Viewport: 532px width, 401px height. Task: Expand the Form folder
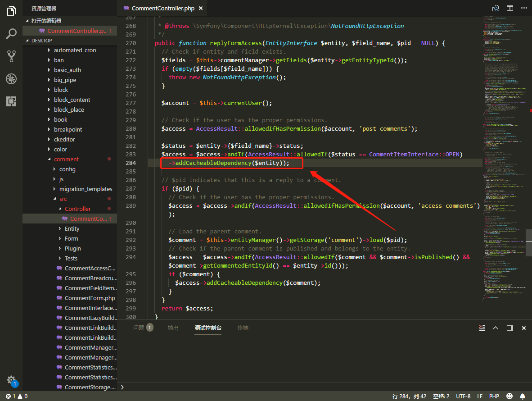(x=70, y=239)
